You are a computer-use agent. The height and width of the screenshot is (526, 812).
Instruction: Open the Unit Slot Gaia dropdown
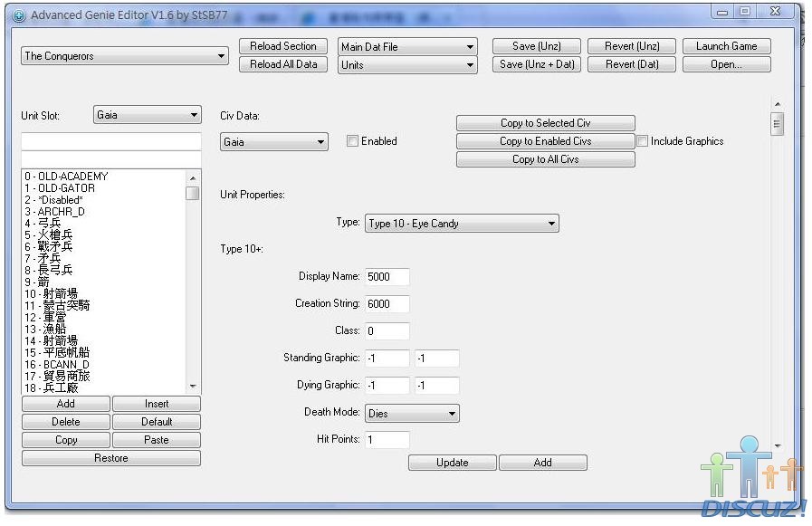tap(147, 115)
